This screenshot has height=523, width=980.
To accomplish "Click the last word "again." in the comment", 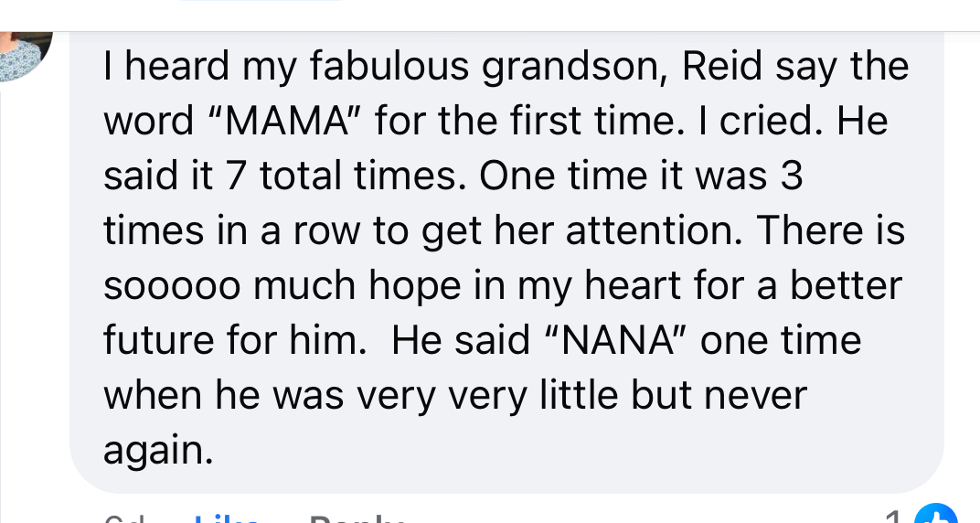I will (x=158, y=451).
